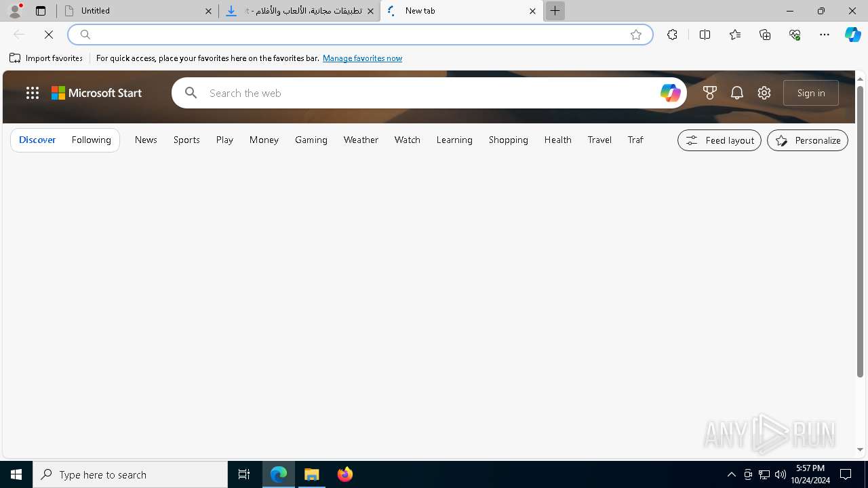
Task: Open the volume control in tray
Action: [781, 474]
